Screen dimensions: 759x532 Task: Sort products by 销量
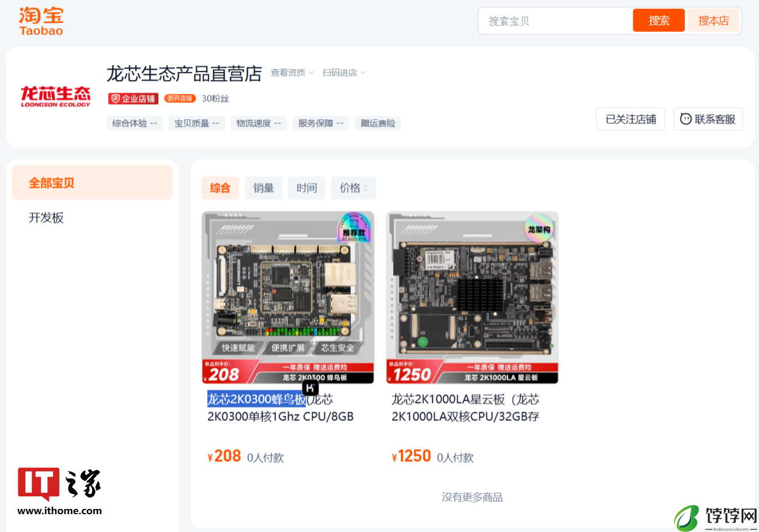point(263,188)
